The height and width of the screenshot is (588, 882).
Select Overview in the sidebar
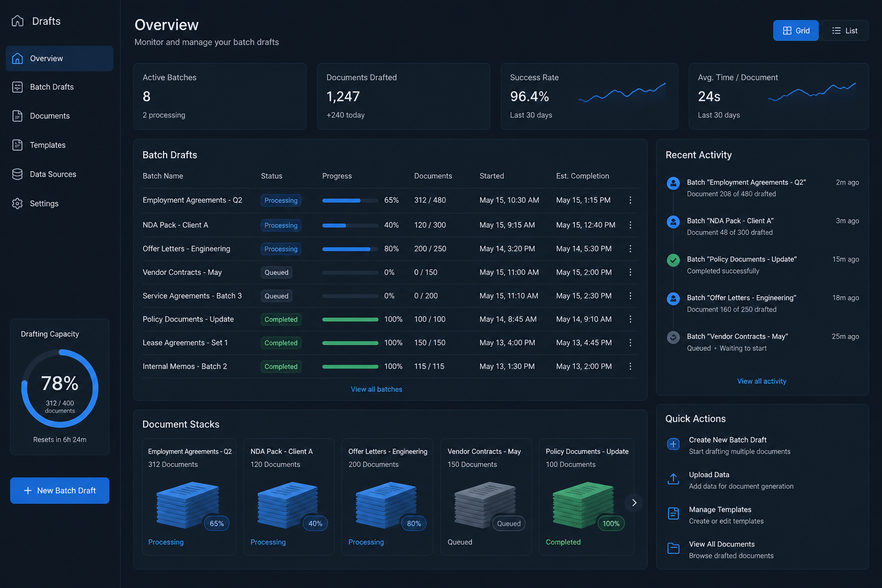[x=60, y=59]
